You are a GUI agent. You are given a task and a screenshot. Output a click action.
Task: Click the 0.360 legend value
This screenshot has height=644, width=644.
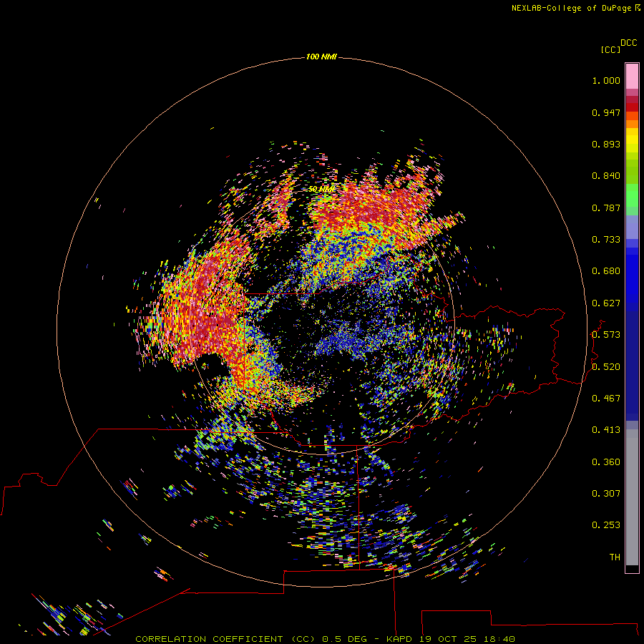[606, 462]
